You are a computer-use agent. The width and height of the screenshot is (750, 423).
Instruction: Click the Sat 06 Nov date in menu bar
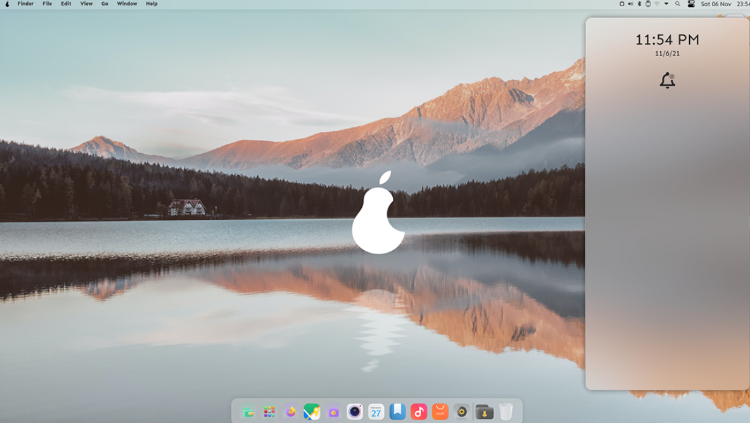pos(716,4)
